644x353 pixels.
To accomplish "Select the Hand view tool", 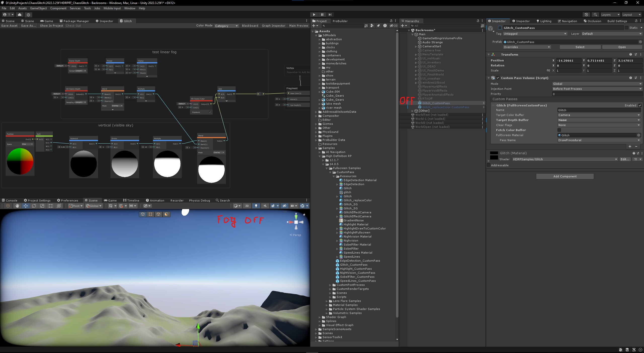I will coord(17,206).
